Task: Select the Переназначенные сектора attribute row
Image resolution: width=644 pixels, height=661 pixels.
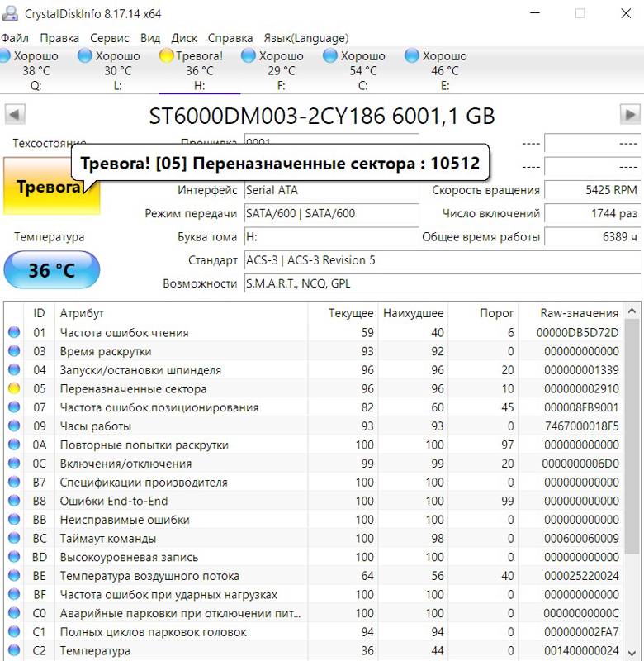Action: (314, 388)
